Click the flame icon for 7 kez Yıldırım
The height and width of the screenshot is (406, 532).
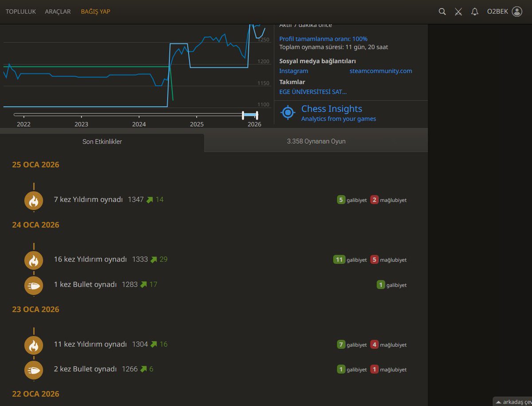tap(34, 200)
